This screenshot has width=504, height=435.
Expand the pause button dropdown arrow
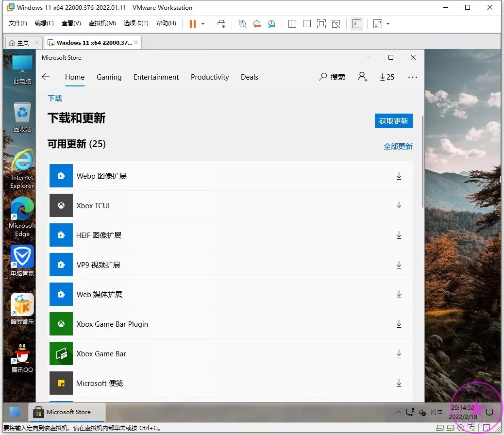pyautogui.click(x=203, y=23)
